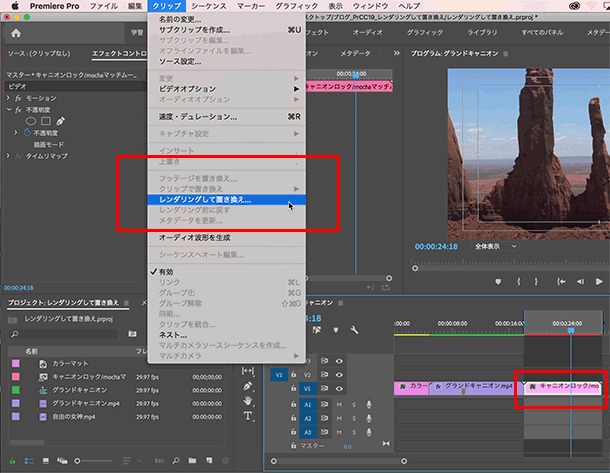Adjust the Project panel thumbnail zoom slider
The image size is (610, 473).
pyautogui.click(x=93, y=461)
